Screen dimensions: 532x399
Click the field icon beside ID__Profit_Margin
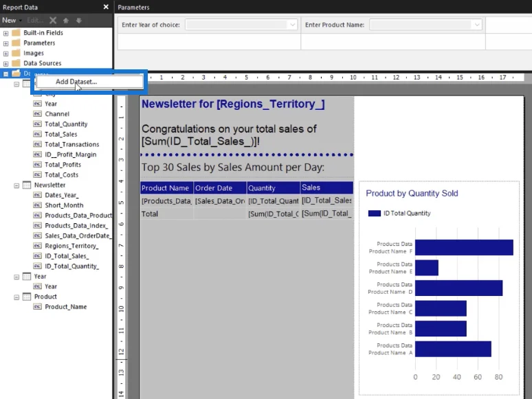coord(37,155)
